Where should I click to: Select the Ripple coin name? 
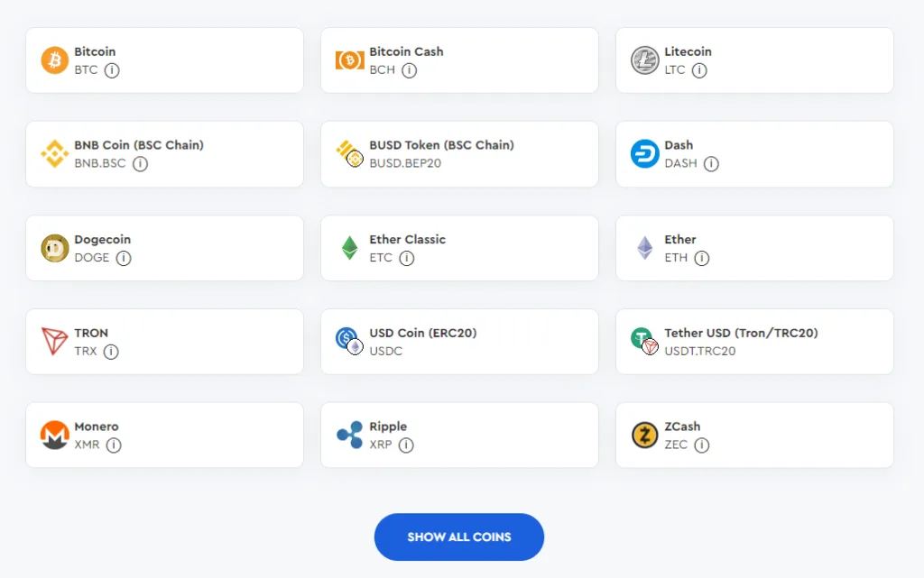point(388,427)
